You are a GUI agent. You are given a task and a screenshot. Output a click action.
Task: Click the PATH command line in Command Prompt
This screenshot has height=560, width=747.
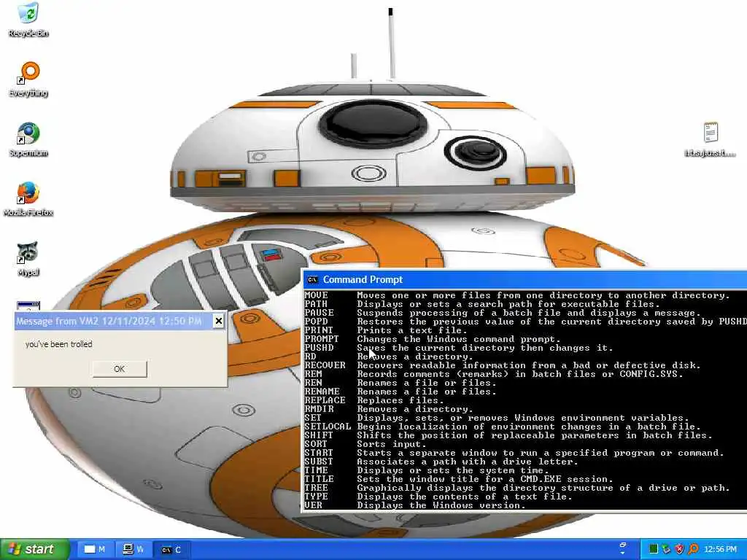pos(483,304)
